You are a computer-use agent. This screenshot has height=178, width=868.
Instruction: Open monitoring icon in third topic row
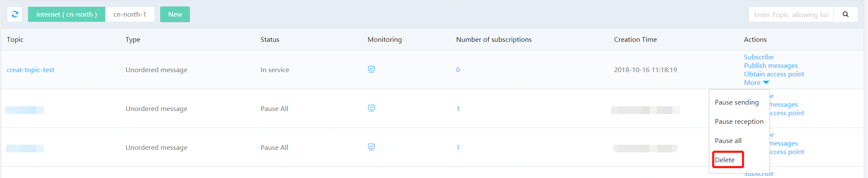(371, 147)
